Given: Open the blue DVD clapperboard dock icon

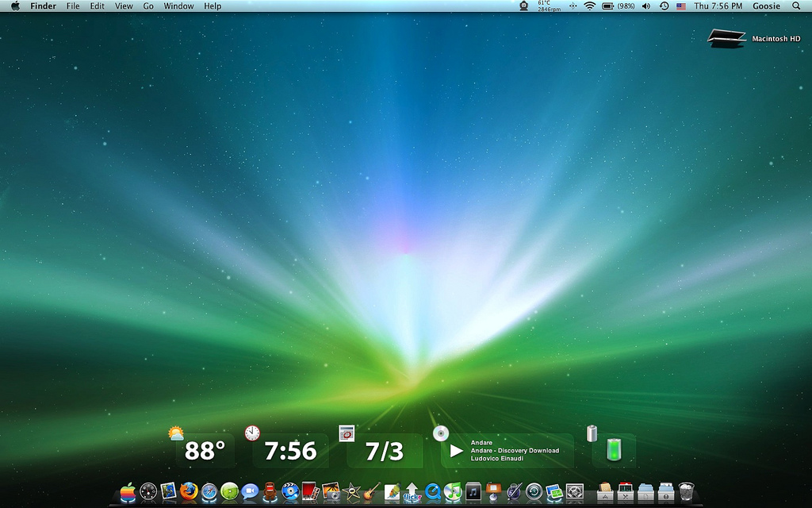Looking at the screenshot, I should click(x=290, y=491).
